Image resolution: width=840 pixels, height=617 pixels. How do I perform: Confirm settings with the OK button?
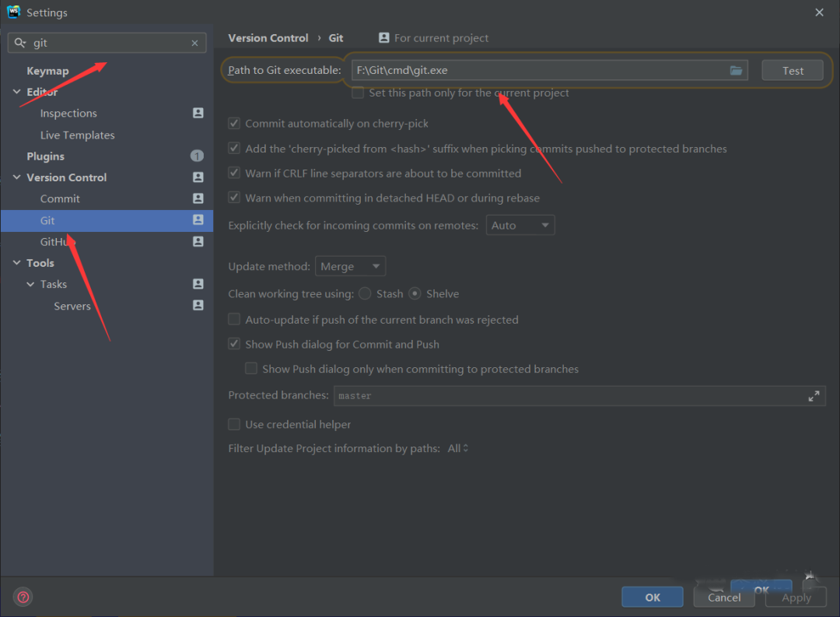tap(652, 598)
